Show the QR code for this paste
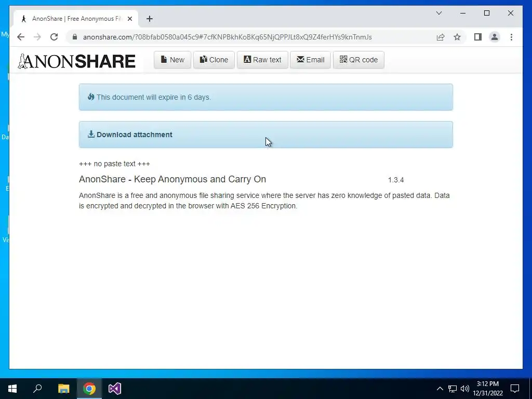The height and width of the screenshot is (399, 532). (x=358, y=60)
